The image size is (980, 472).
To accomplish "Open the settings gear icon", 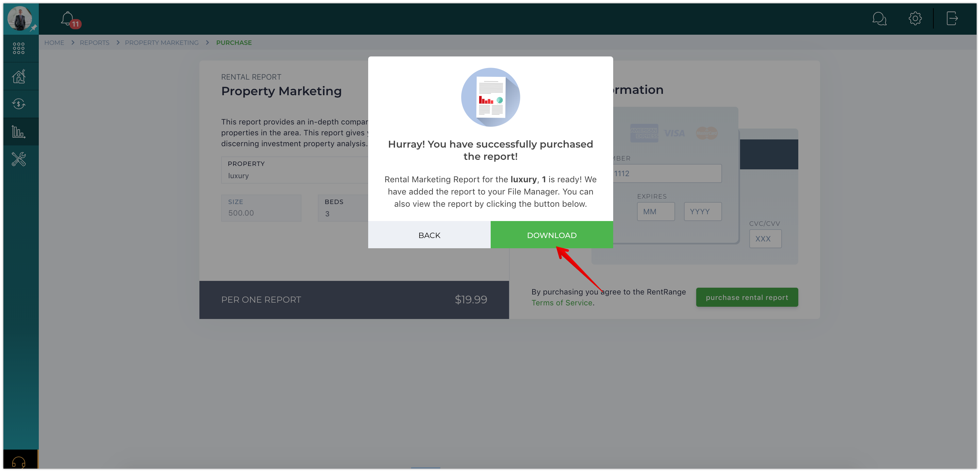I will [x=915, y=18].
